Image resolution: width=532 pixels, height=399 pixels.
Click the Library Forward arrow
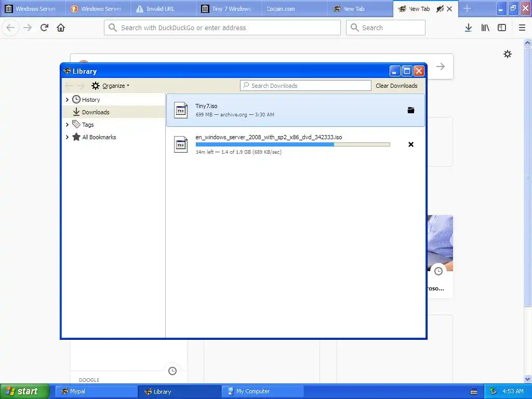point(80,86)
